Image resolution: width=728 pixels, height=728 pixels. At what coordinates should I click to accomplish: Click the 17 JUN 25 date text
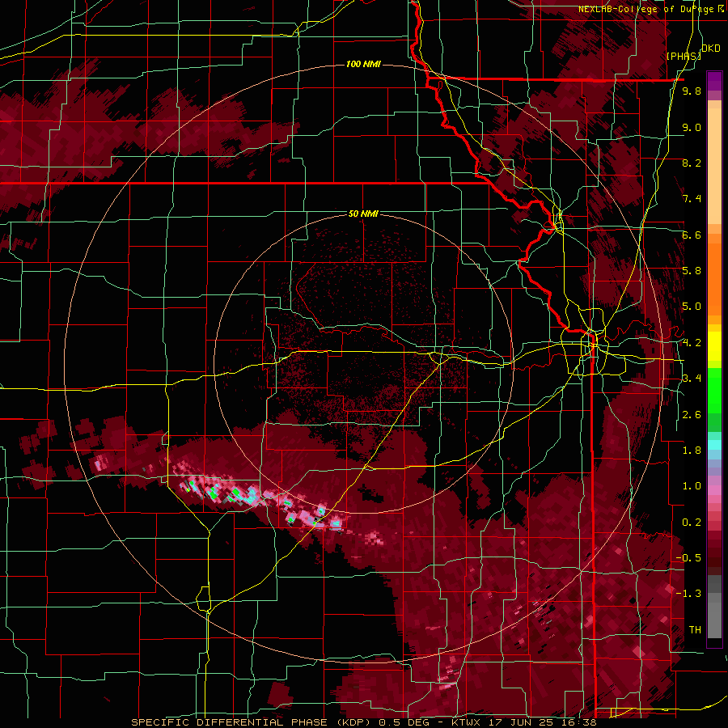click(x=522, y=722)
